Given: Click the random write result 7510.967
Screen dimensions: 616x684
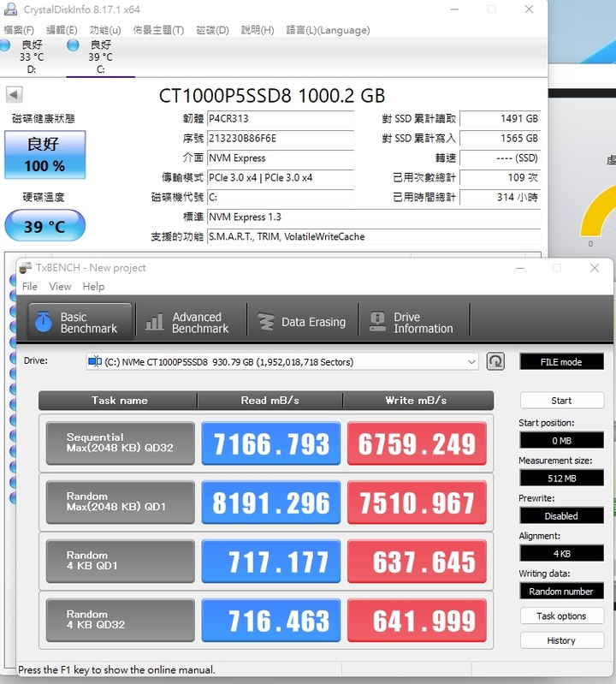Looking at the screenshot, I should [x=417, y=502].
